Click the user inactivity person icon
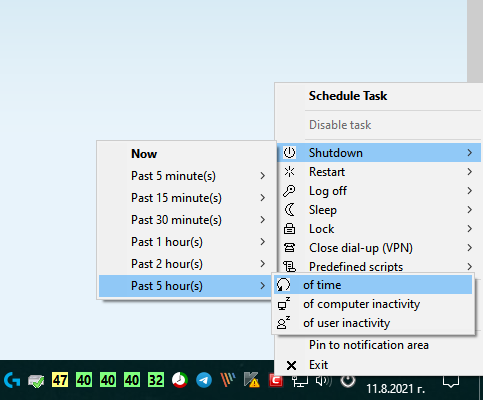The height and width of the screenshot is (400, 483). pyautogui.click(x=283, y=323)
